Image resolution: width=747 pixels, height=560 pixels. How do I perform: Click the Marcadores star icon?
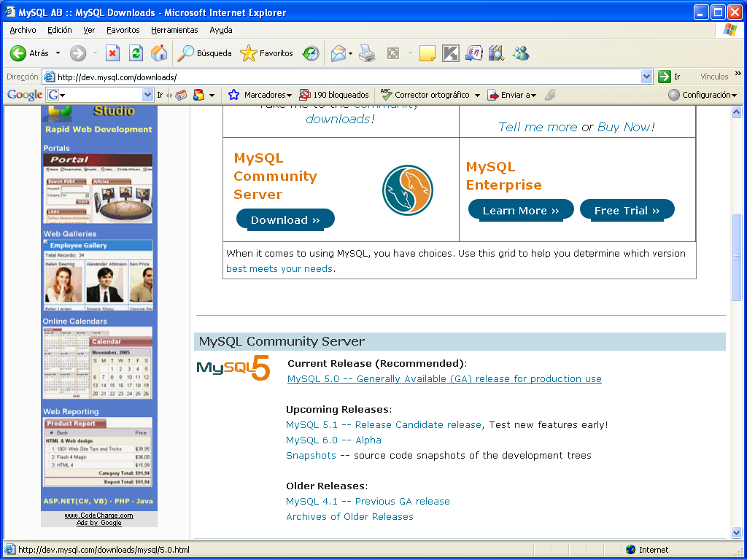pos(233,95)
